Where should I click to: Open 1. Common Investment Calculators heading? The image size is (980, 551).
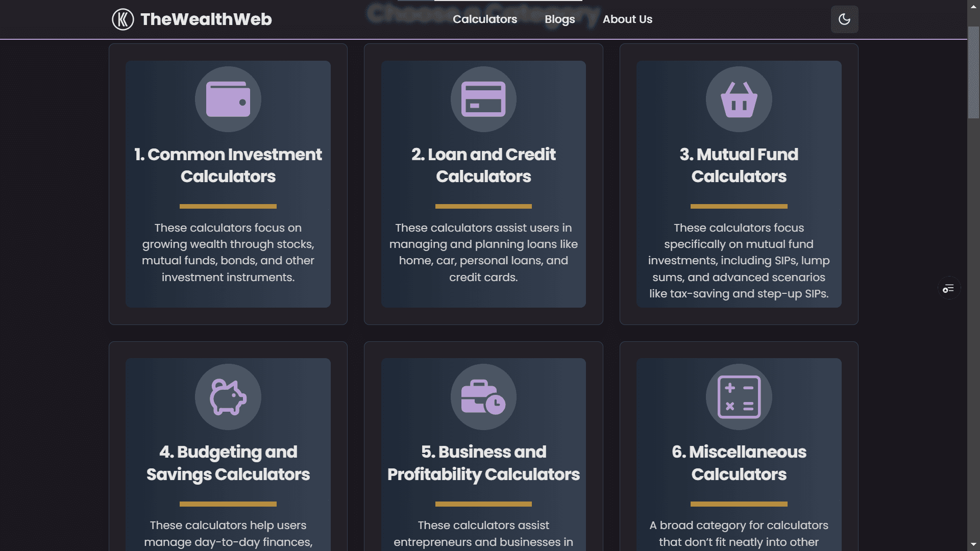pos(228,165)
